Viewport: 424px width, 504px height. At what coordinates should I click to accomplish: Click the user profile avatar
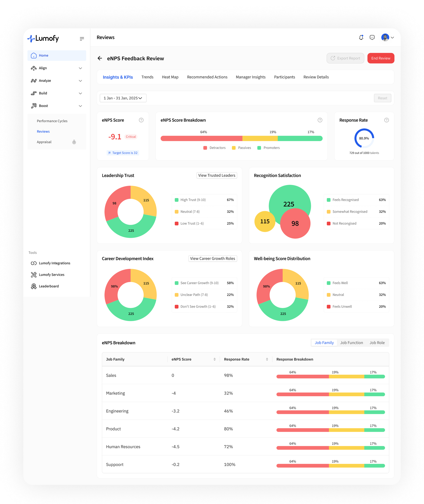tap(385, 38)
